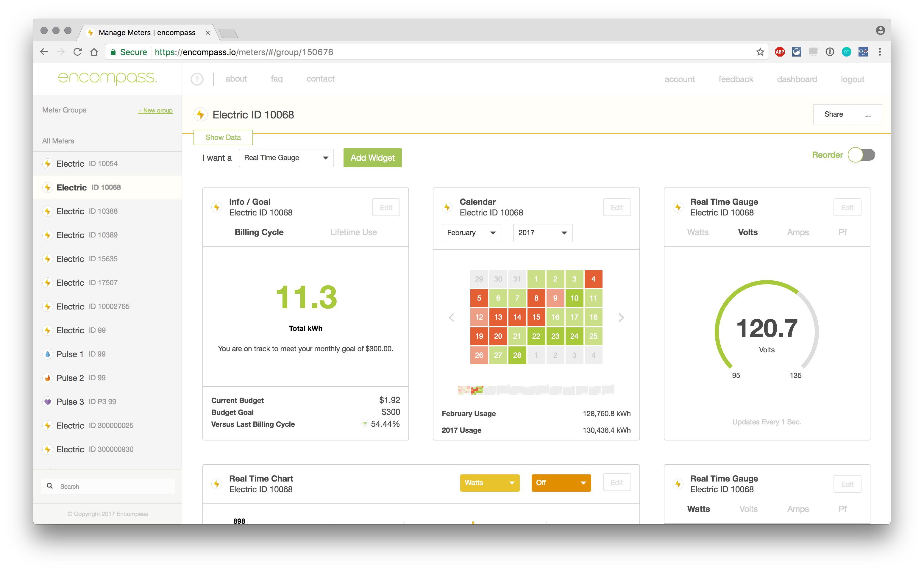Click the browser reload icon
Screen dimensions: 924x572
click(78, 52)
